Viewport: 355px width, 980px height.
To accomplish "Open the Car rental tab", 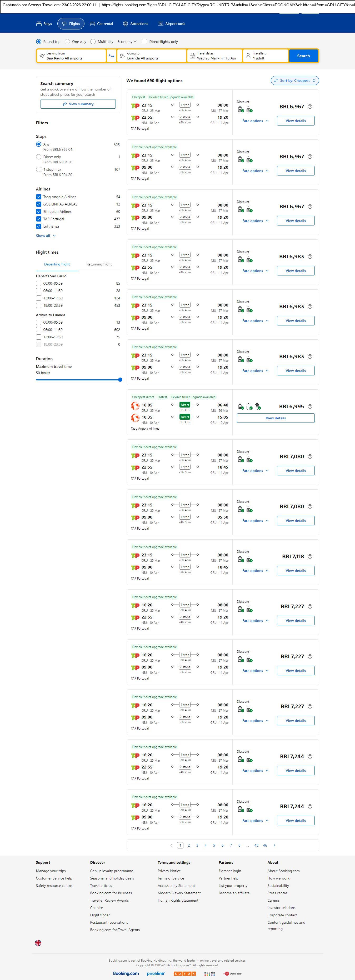I will (x=101, y=24).
